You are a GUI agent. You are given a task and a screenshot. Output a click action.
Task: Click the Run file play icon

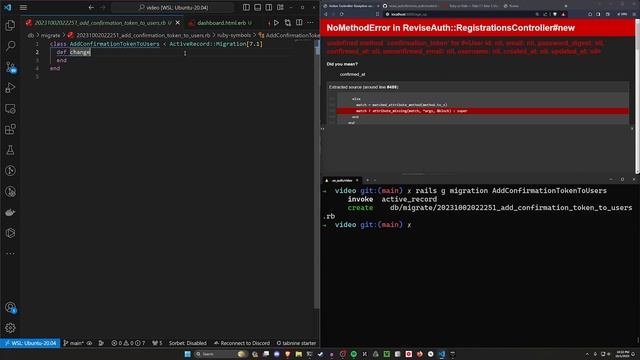coord(276,23)
